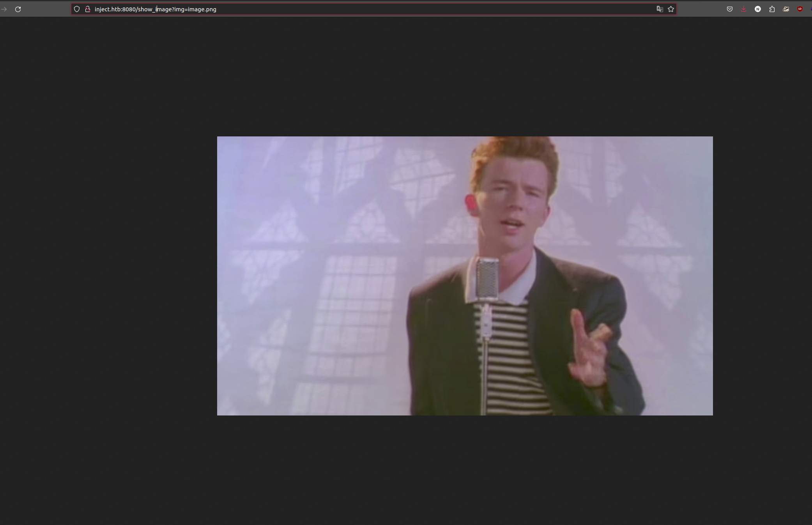Open the Extensions puzzle-piece menu

[x=772, y=9]
